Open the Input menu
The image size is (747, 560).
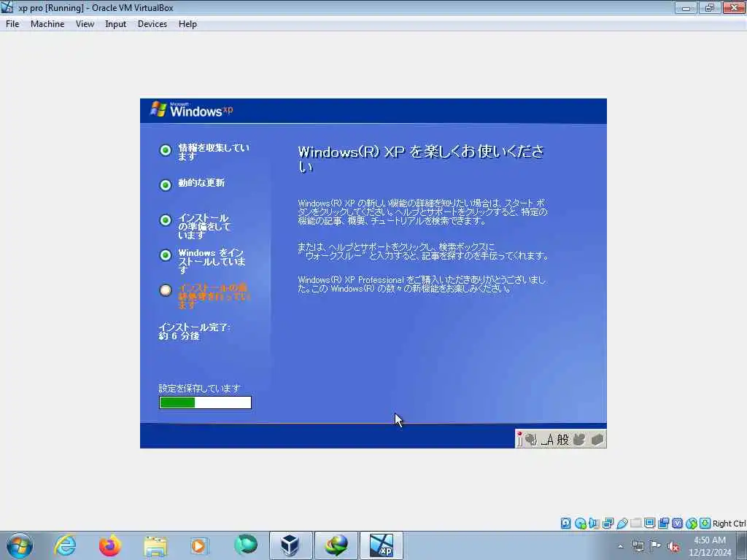pyautogui.click(x=116, y=24)
